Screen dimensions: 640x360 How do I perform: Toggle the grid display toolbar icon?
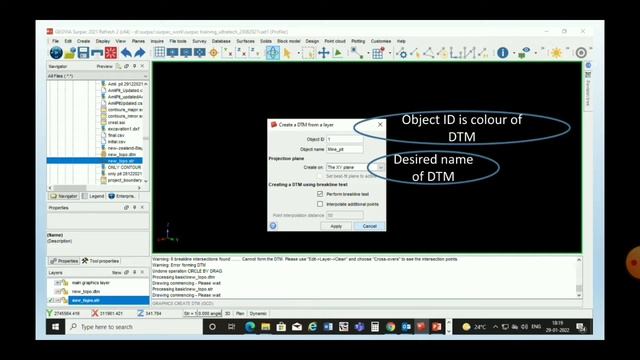pos(160,52)
